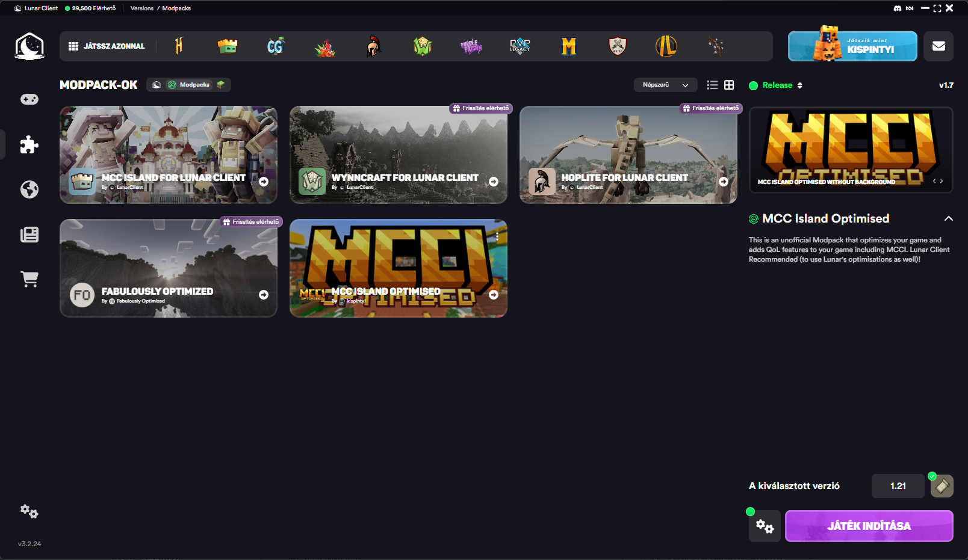
Task: Open the Népszerű sort dropdown
Action: [665, 85]
